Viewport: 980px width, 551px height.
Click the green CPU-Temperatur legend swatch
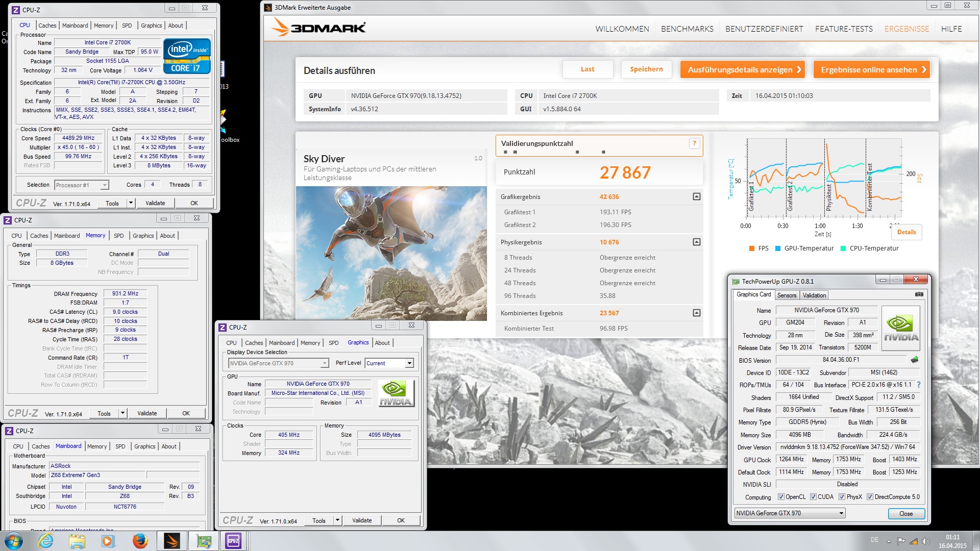[x=843, y=248]
